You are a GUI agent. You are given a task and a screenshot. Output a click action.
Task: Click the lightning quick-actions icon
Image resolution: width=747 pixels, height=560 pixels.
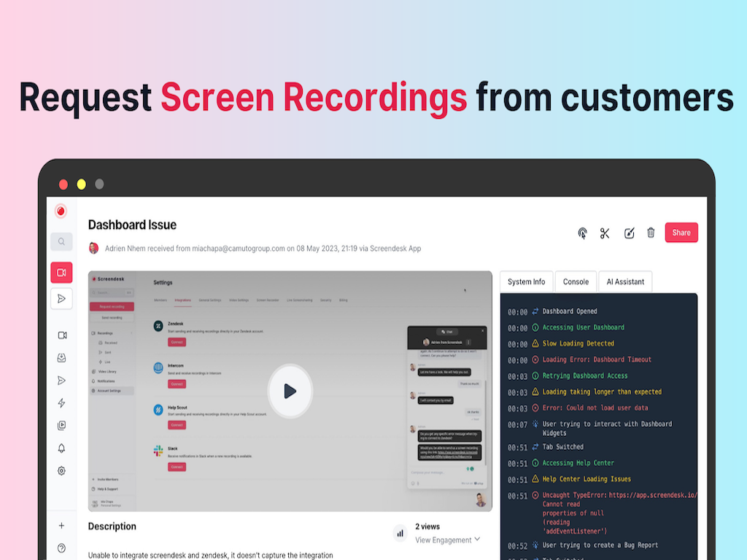point(61,402)
